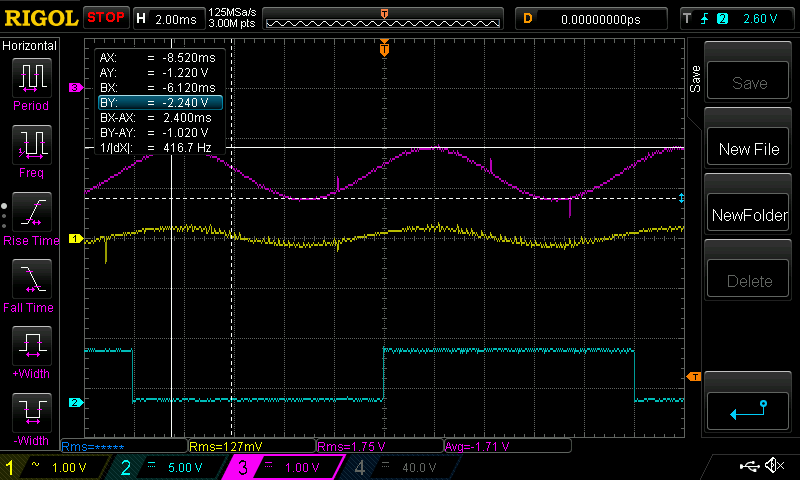800x480 pixels.
Task: Click the orange trigger position marker
Action: coord(385,48)
